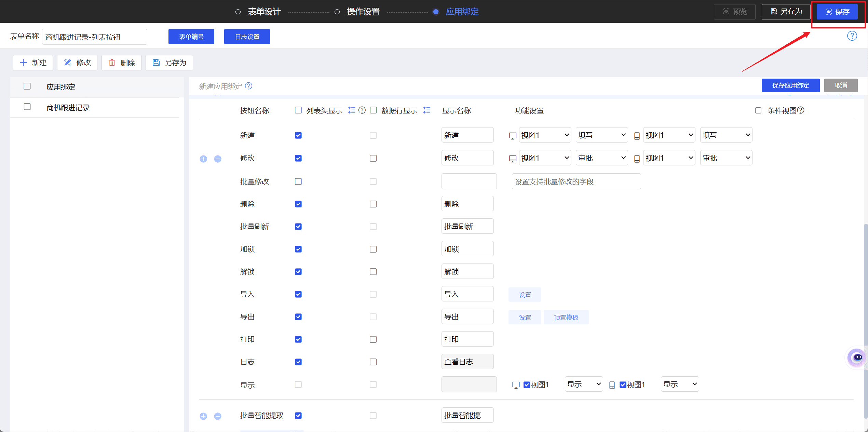The width and height of the screenshot is (868, 432).
Task: Select 商机跟进记录 text in left list
Action: pos(68,108)
